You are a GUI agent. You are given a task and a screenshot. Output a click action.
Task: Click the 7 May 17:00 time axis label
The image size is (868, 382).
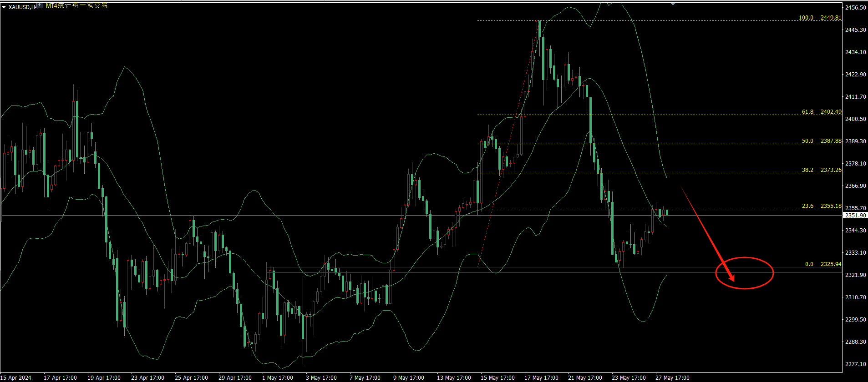click(365, 378)
